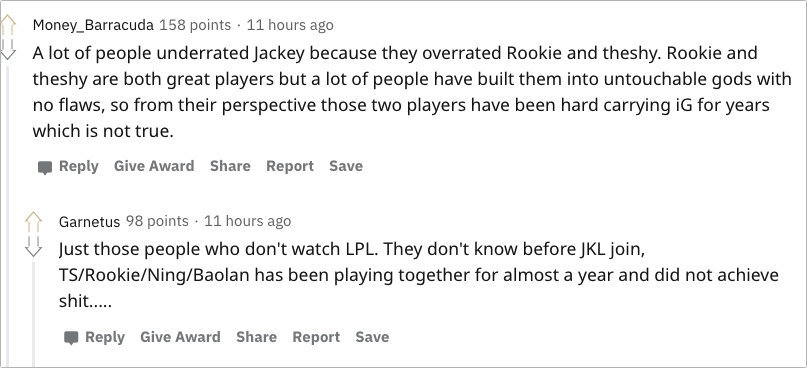This screenshot has width=807, height=368.
Task: Reply to Garnetus's comment
Action: click(x=105, y=337)
